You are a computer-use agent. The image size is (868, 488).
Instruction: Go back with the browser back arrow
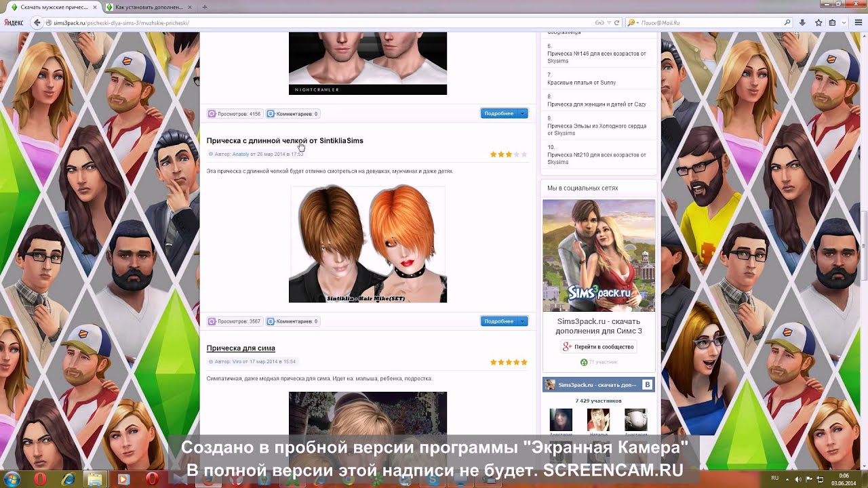pos(37,22)
